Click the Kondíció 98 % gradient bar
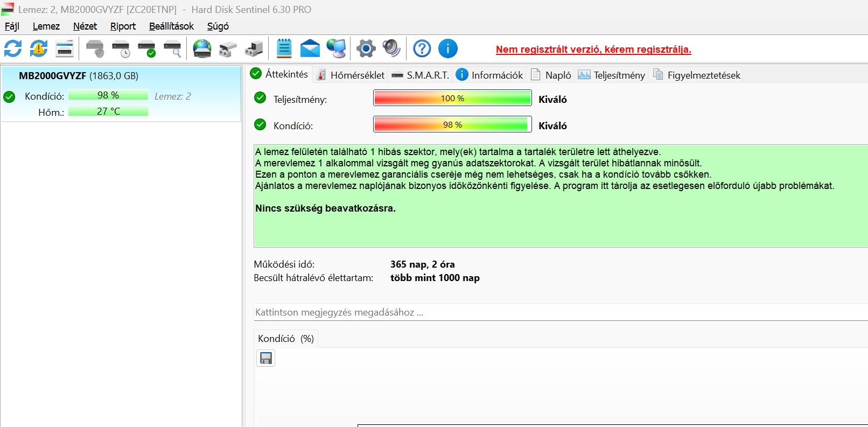The image size is (868, 427). click(452, 124)
